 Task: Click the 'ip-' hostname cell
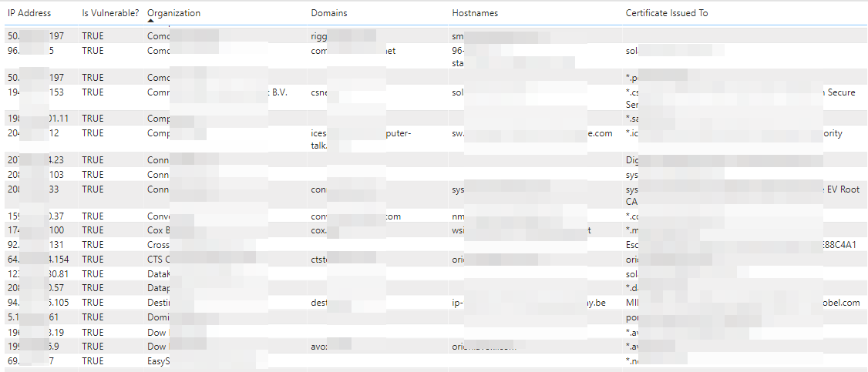point(458,303)
